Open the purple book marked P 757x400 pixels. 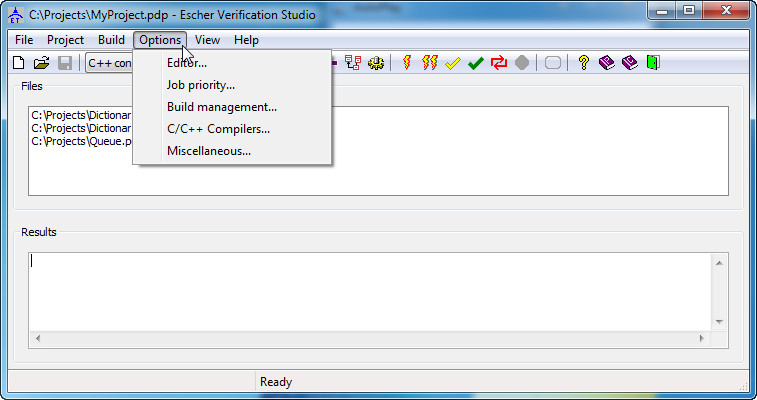[x=607, y=63]
